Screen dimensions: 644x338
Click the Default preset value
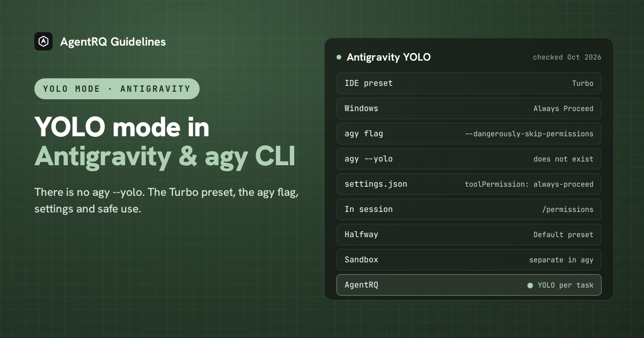pos(563,234)
